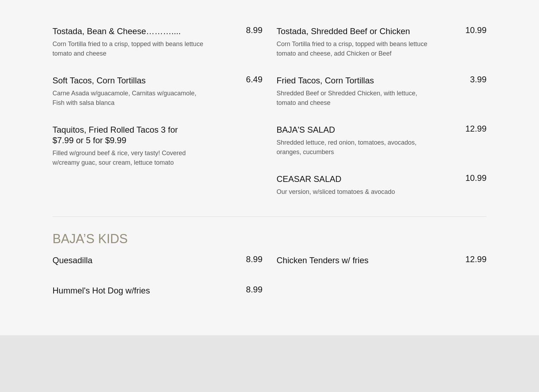Click the 12.99 price for Chicken Tenders
The image size is (539, 392).
click(x=476, y=259)
